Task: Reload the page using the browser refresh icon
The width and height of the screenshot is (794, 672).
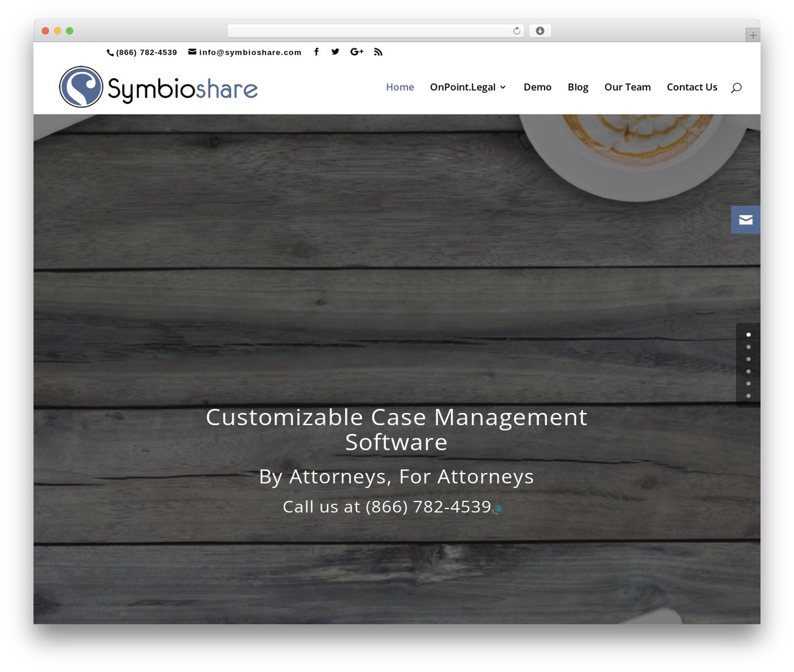Action: tap(517, 31)
